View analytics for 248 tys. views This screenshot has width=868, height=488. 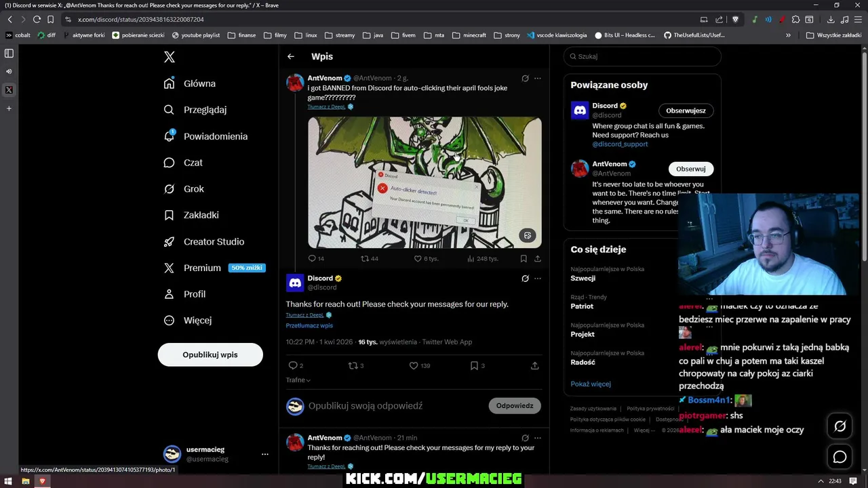483,258
